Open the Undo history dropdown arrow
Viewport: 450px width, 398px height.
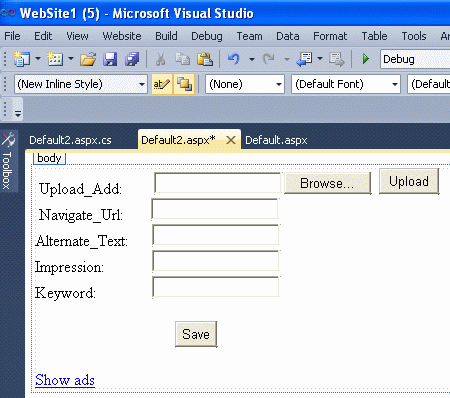[x=252, y=59]
